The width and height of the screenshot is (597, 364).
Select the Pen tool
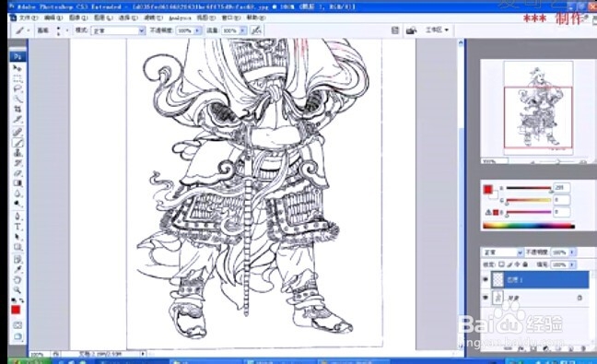(x=18, y=217)
